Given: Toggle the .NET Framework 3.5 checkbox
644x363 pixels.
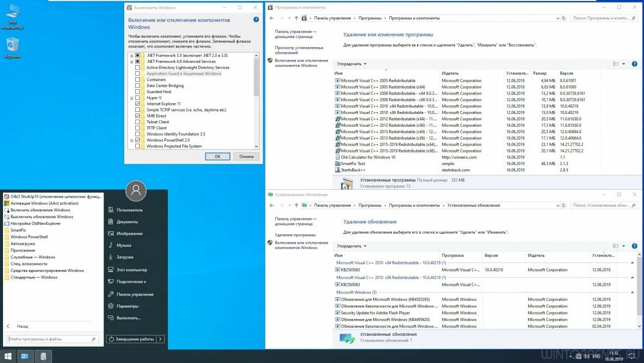Looking at the screenshot, I should 138,55.
